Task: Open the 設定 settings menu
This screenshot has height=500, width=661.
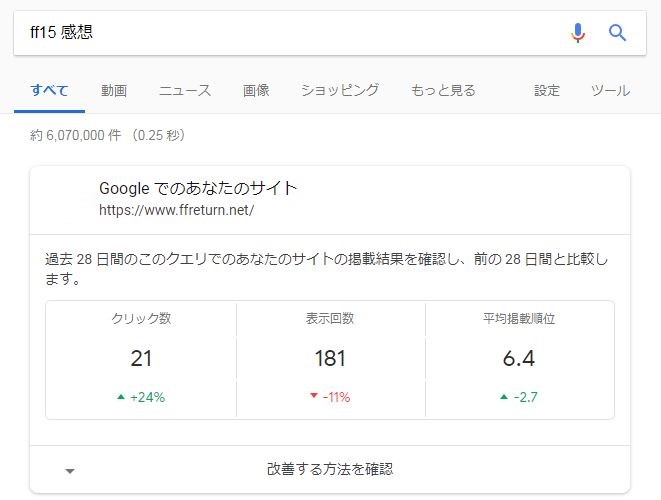Action: 547,90
